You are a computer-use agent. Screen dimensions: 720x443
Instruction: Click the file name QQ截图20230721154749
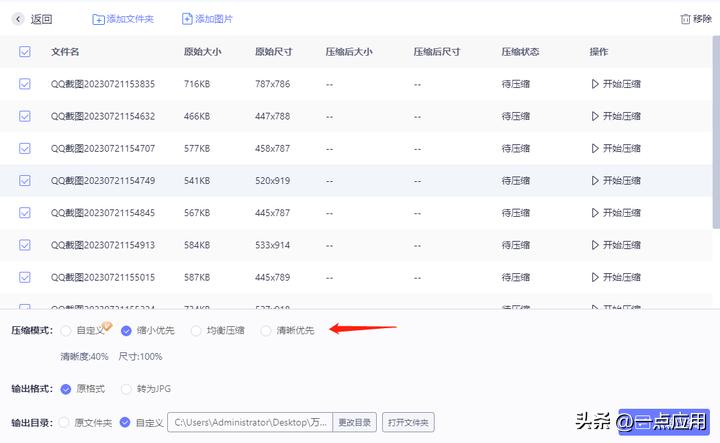pyautogui.click(x=103, y=180)
